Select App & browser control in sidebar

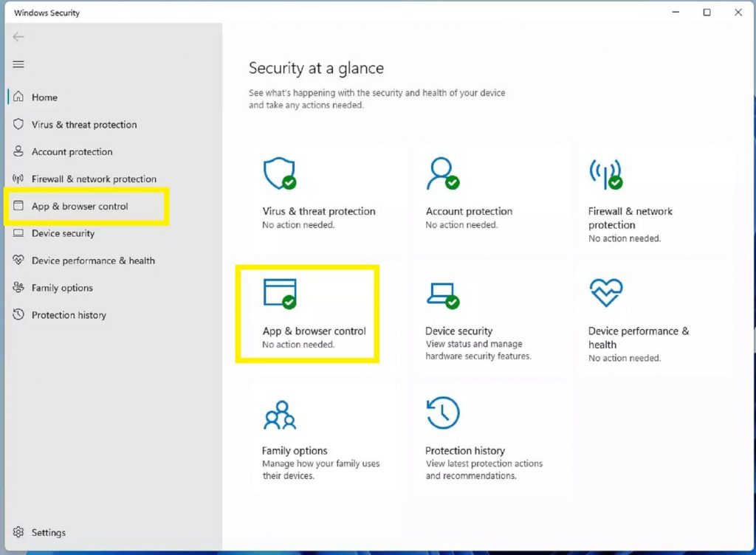tap(80, 207)
